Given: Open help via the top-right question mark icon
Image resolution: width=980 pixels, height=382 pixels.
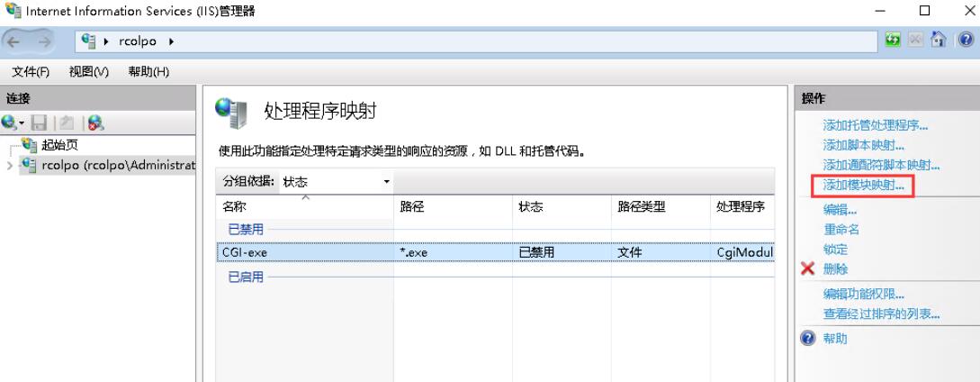Looking at the screenshot, I should tap(966, 40).
